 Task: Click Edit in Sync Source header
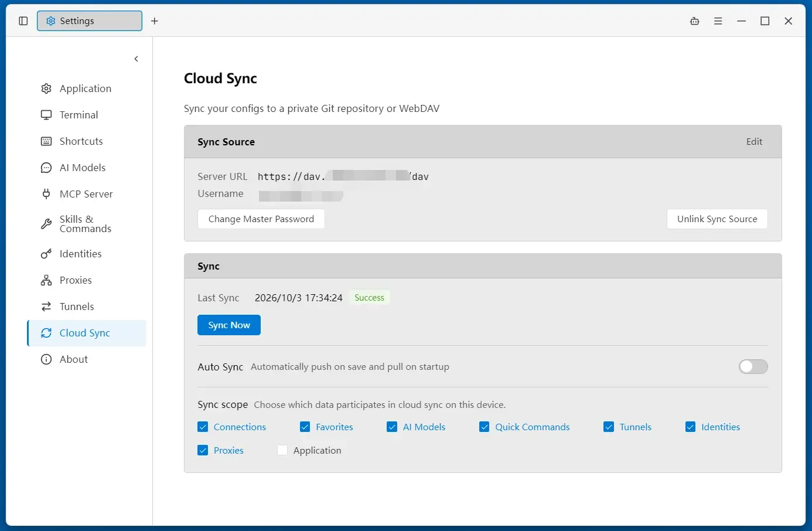(754, 142)
